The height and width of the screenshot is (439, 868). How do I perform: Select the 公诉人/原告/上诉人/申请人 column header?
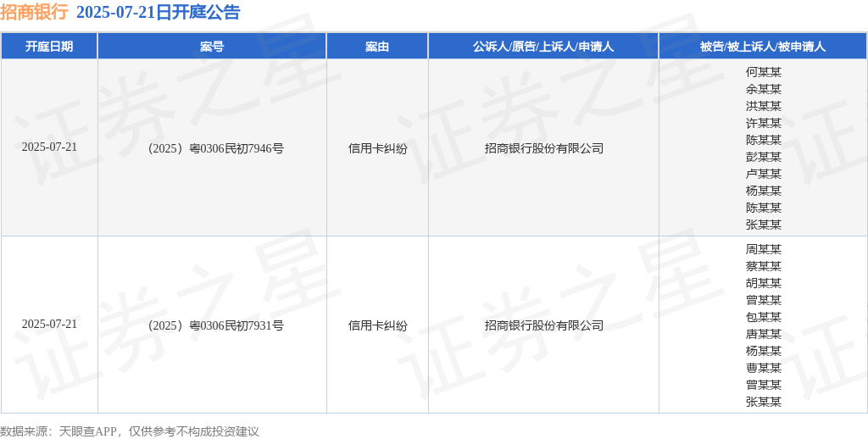543,47
